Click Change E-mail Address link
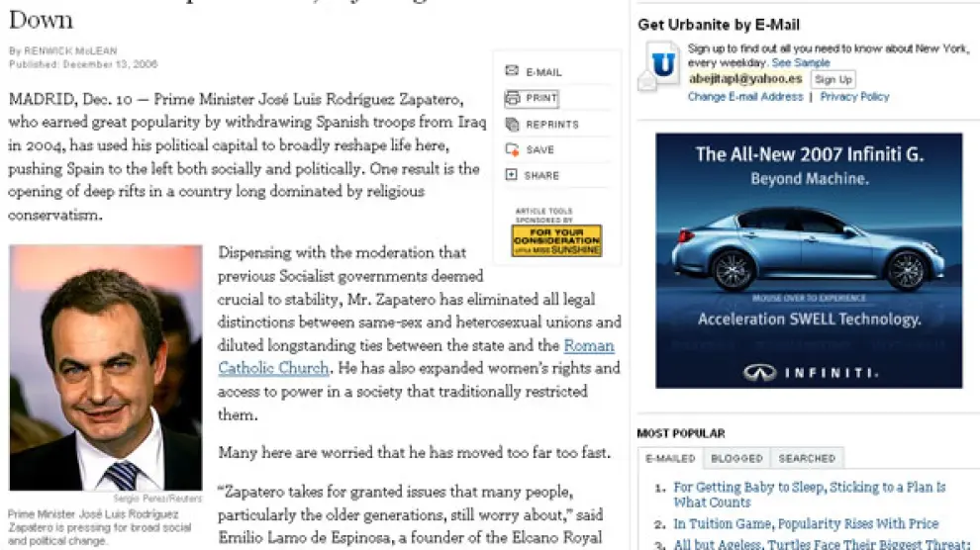The height and width of the screenshot is (550, 980). point(745,97)
